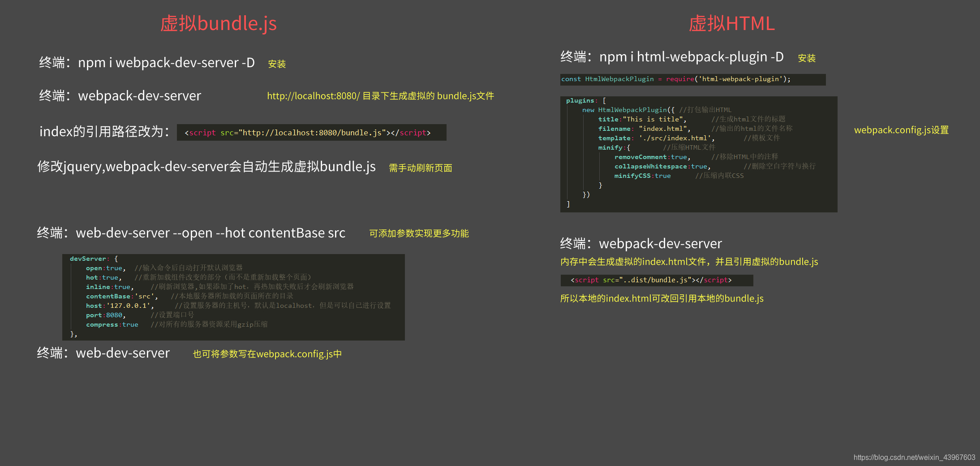980x466 pixels.
Task: Click the yellow note 需手动刷新页面
Action: (420, 168)
